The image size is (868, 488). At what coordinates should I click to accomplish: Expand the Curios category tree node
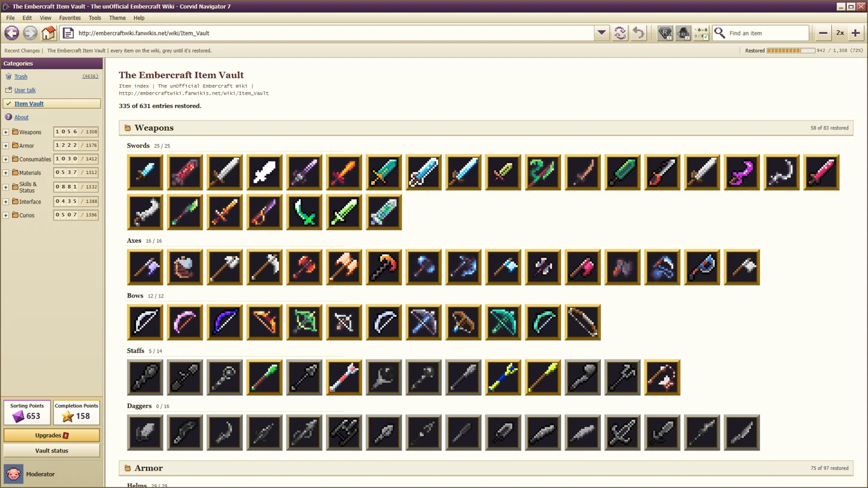[x=6, y=215]
